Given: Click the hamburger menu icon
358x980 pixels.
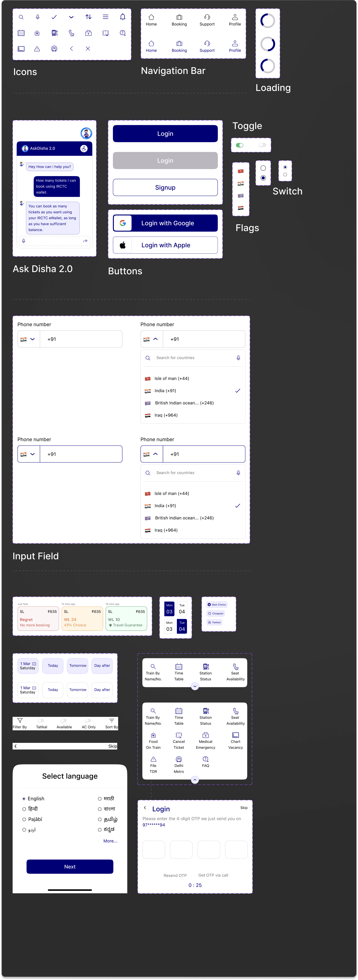Looking at the screenshot, I should point(105,17).
